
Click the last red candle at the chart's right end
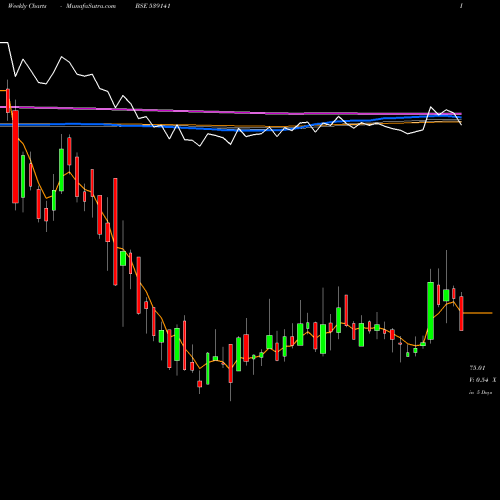[x=461, y=313]
